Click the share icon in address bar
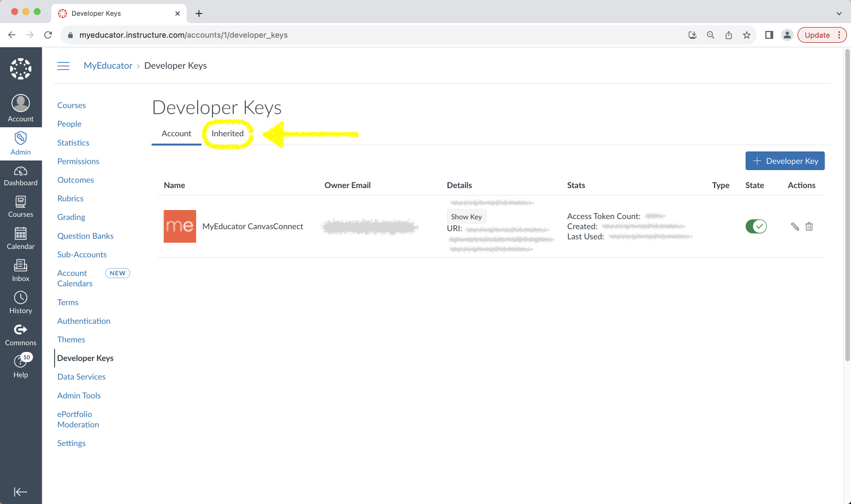This screenshot has height=504, width=851. point(729,35)
